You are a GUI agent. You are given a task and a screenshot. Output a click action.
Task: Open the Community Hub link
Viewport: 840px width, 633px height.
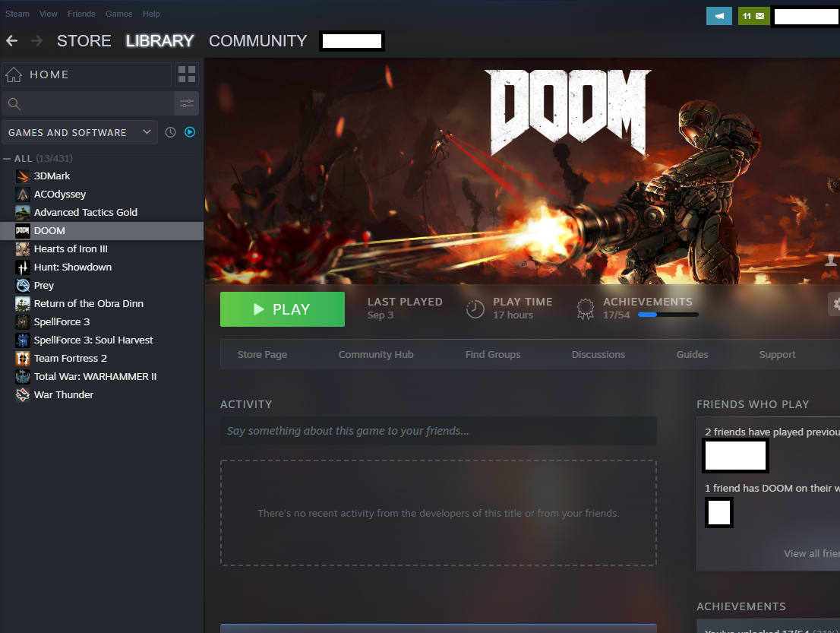[376, 354]
